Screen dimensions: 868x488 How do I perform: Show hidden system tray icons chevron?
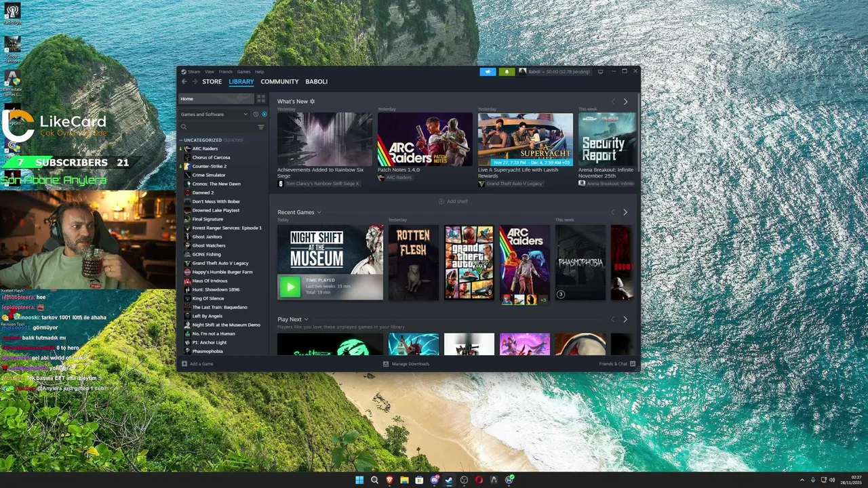tap(802, 480)
